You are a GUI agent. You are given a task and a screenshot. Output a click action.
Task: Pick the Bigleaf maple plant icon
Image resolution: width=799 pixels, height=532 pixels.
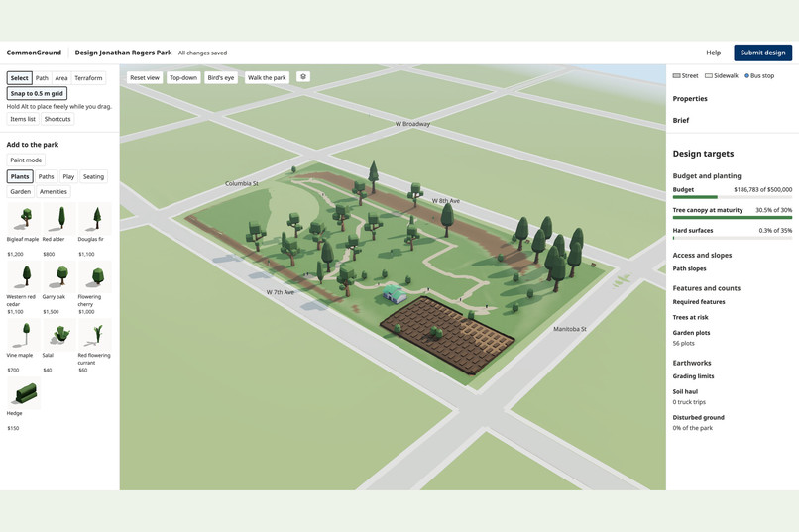pos(24,218)
